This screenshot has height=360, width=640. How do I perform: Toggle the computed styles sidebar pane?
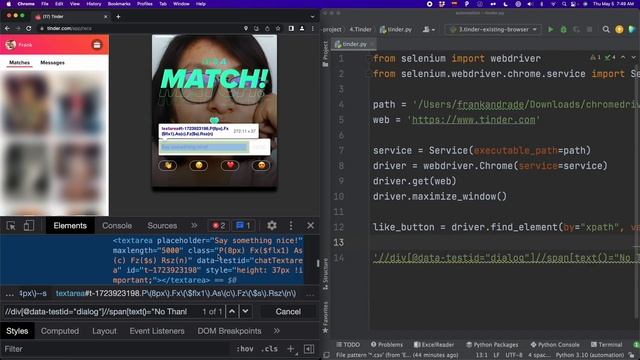309,349
